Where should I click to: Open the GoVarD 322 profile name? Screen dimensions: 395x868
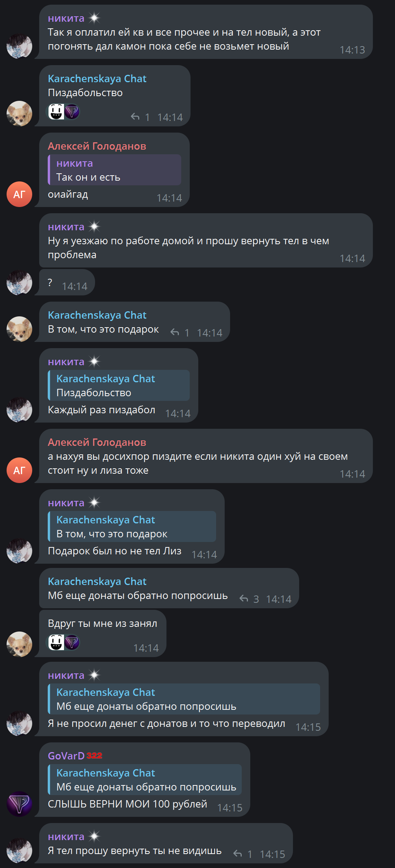tap(75, 756)
